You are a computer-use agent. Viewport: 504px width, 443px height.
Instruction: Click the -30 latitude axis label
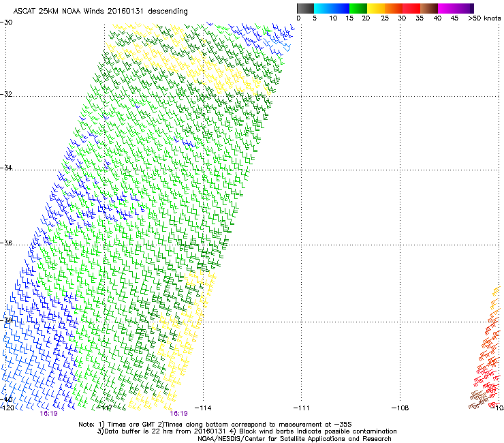click(6, 22)
